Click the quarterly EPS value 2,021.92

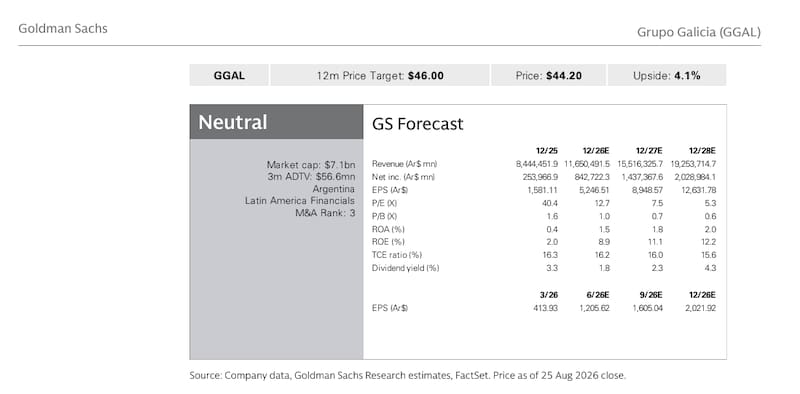pos(699,308)
